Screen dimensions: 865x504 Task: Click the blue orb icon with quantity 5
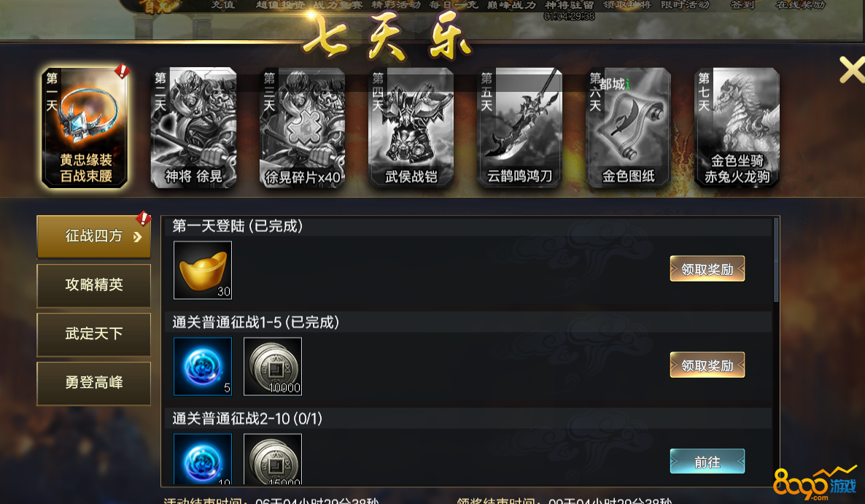[203, 367]
